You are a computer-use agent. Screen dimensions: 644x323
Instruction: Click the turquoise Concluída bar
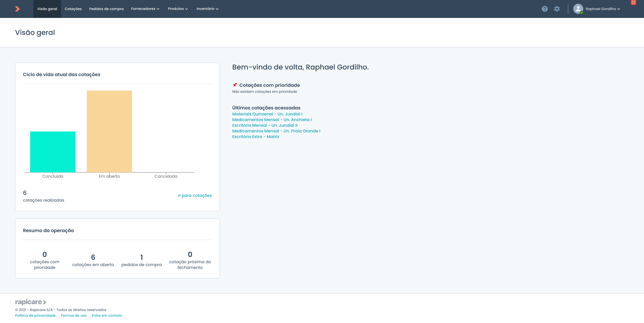click(x=53, y=152)
